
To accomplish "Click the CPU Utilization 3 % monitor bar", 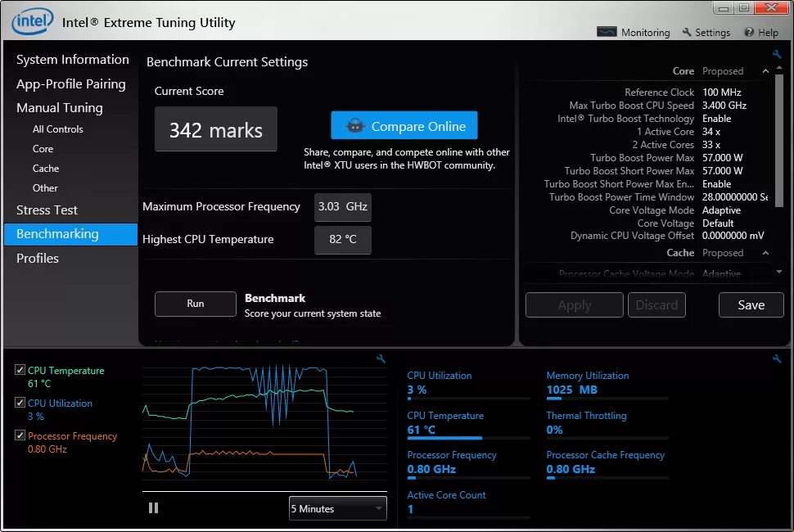I will click(468, 399).
